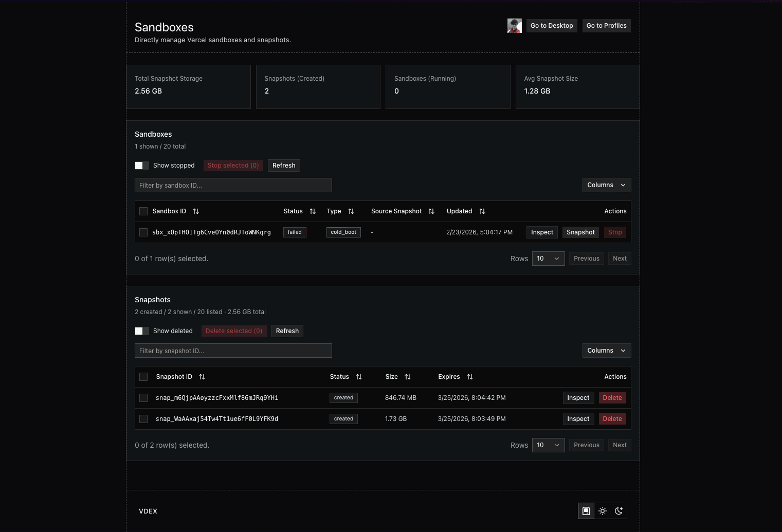This screenshot has width=782, height=532.
Task: Select the dark mode moon icon
Action: (x=619, y=511)
